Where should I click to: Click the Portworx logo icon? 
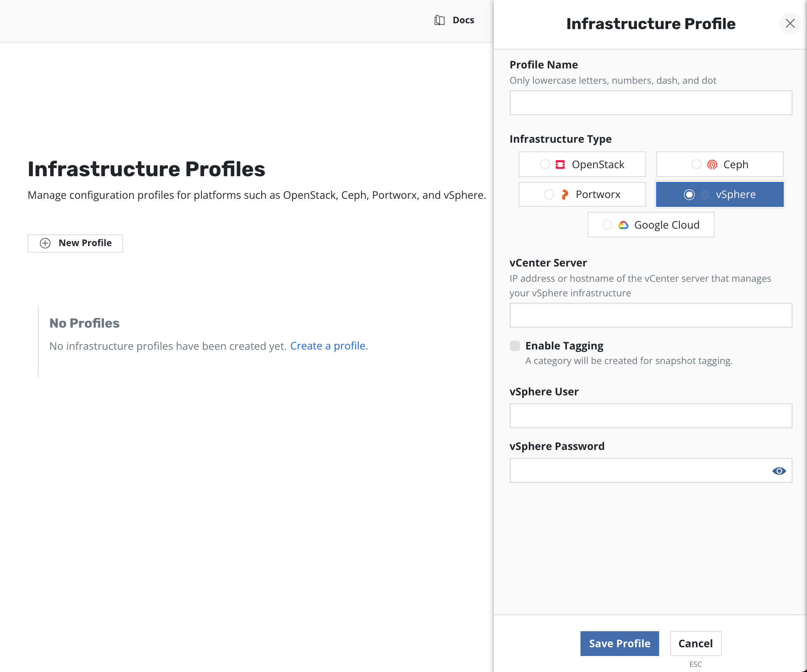tap(564, 195)
